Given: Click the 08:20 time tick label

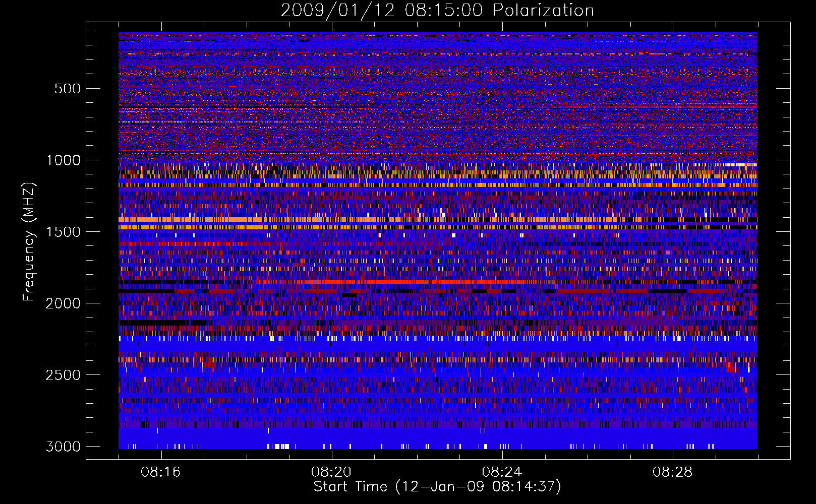Looking at the screenshot, I should [x=331, y=472].
